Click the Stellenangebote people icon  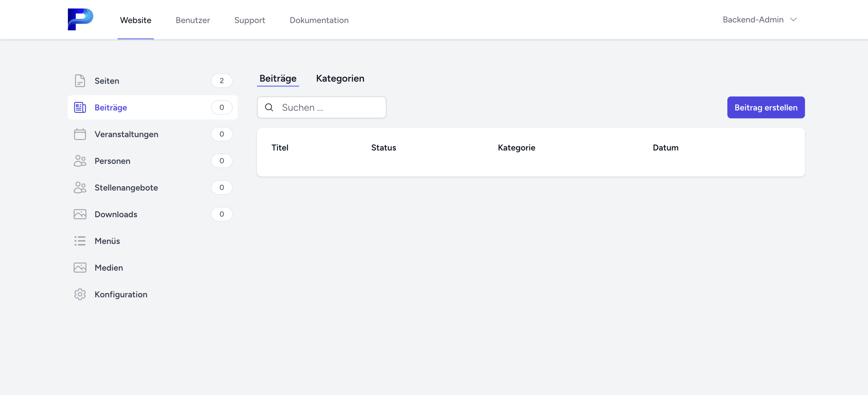80,187
